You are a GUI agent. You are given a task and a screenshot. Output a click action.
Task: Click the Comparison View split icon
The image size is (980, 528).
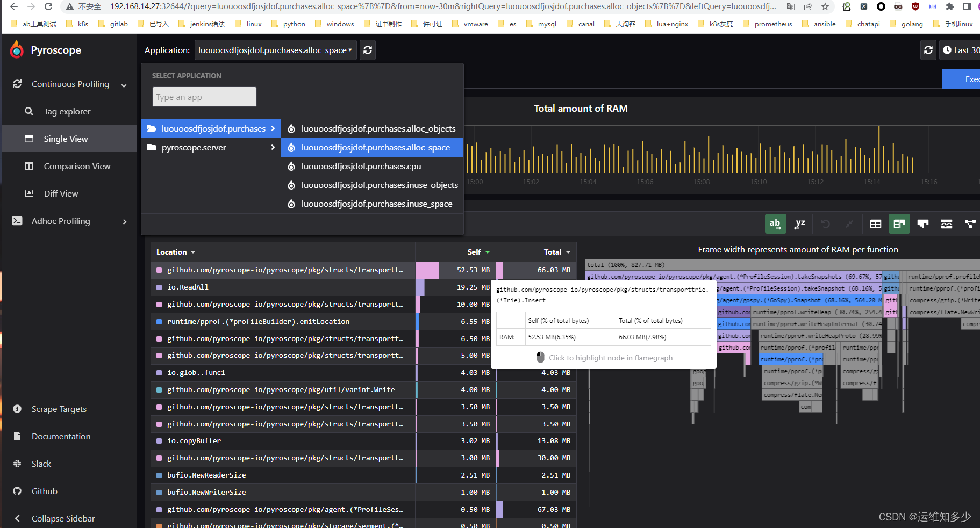pyautogui.click(x=29, y=166)
